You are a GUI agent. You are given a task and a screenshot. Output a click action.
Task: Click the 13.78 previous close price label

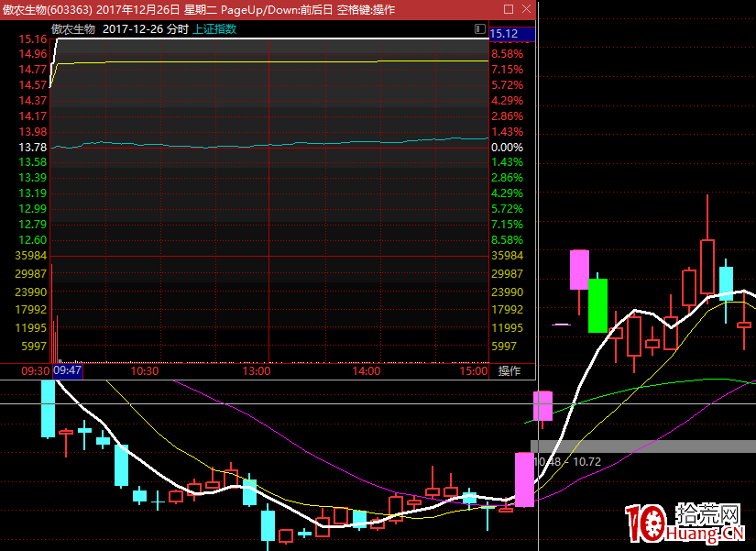(x=33, y=148)
